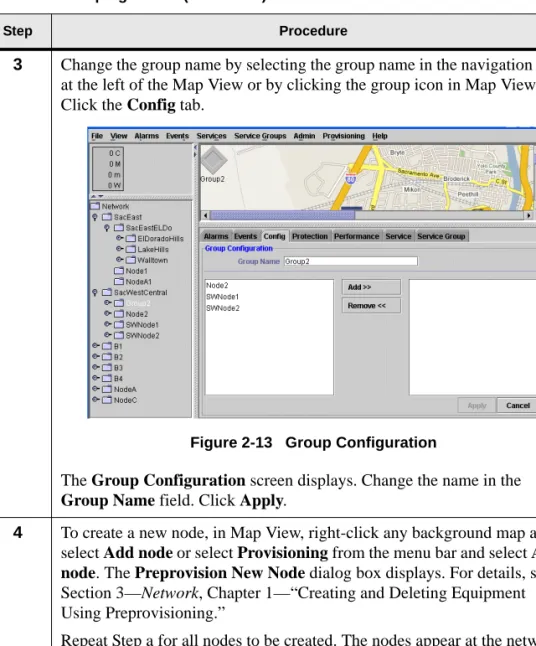536x646 pixels.
Task: Collapse the SacEastELDo tree node
Action: [107, 228]
